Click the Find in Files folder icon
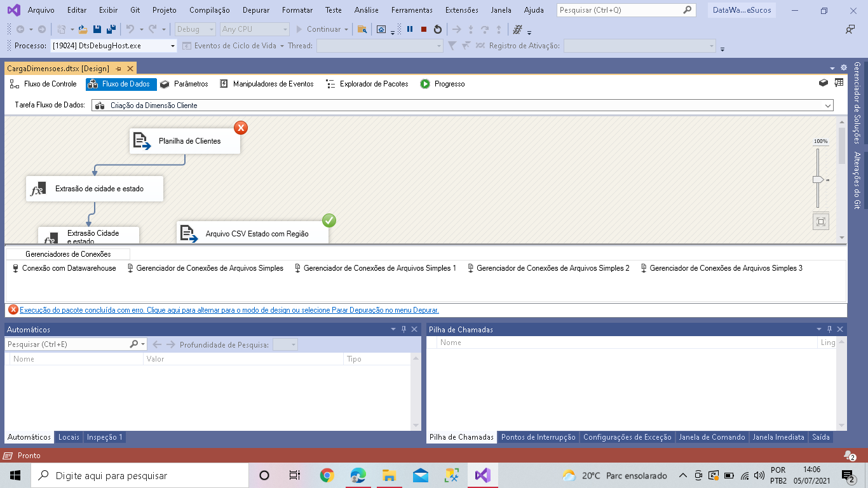Image resolution: width=868 pixels, height=488 pixels. pyautogui.click(x=362, y=29)
